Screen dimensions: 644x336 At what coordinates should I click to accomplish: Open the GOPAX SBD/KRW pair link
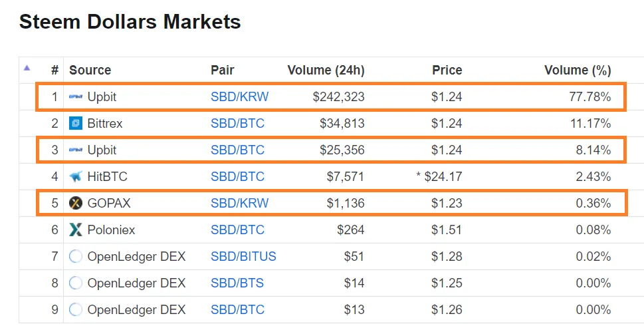pyautogui.click(x=239, y=203)
